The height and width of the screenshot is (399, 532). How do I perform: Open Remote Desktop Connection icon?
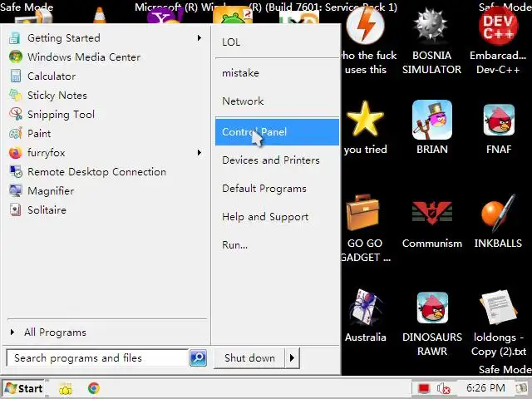[16, 172]
